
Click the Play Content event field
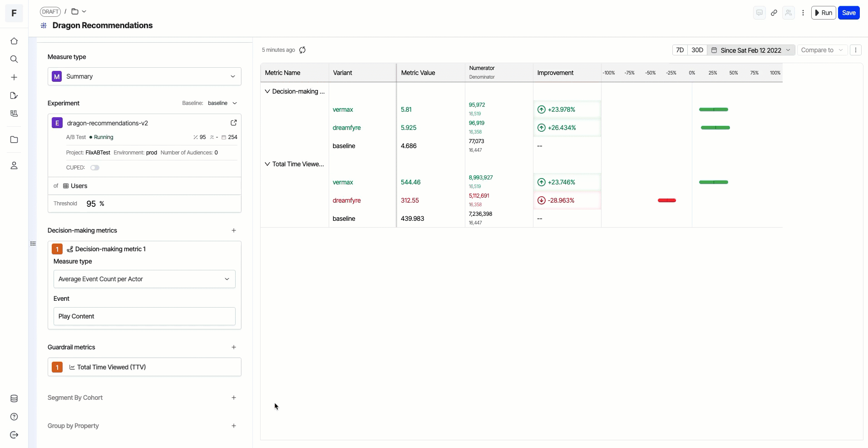[144, 316]
